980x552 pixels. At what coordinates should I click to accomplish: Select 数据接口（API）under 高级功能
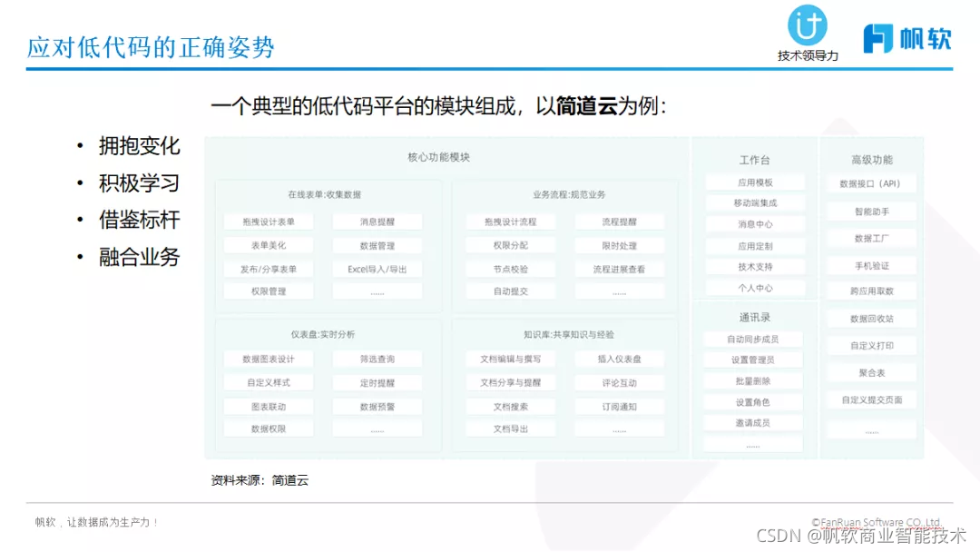pyautogui.click(x=869, y=184)
